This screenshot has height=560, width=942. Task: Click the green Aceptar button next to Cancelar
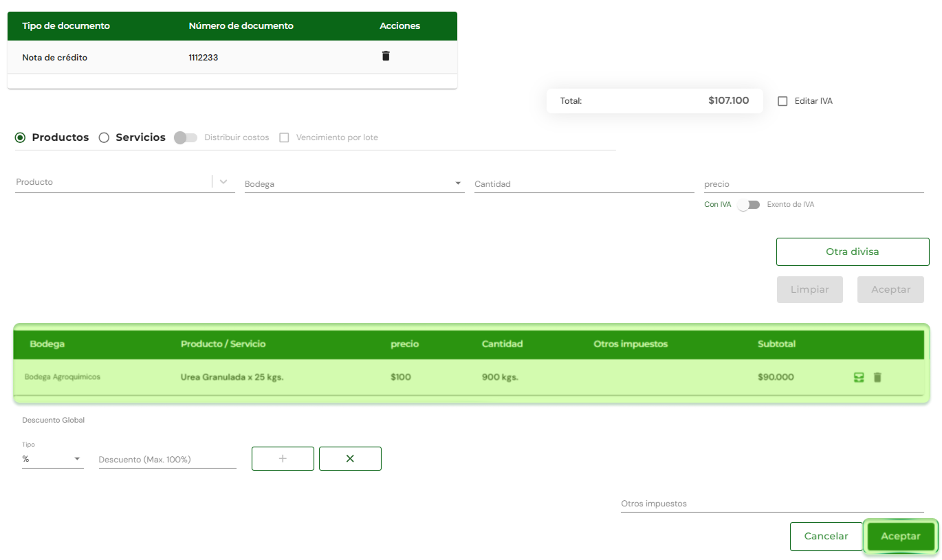click(x=901, y=536)
